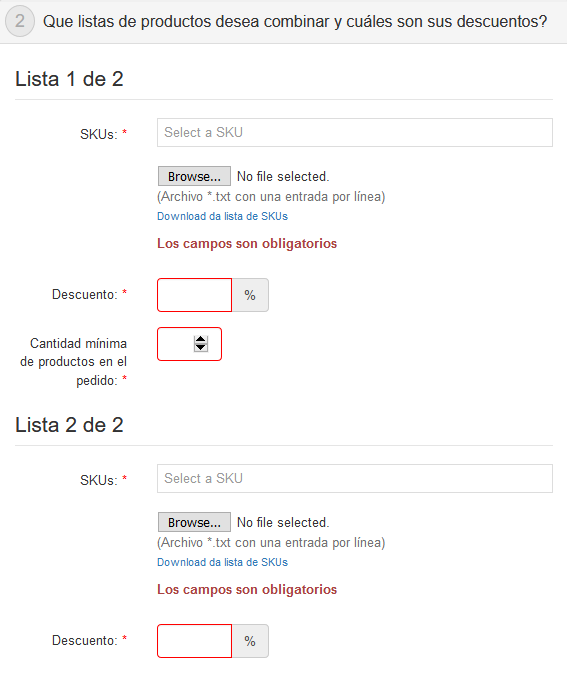Open Lista 1 Download da lista de SKUs link
This screenshot has height=683, width=567.
pyautogui.click(x=222, y=216)
